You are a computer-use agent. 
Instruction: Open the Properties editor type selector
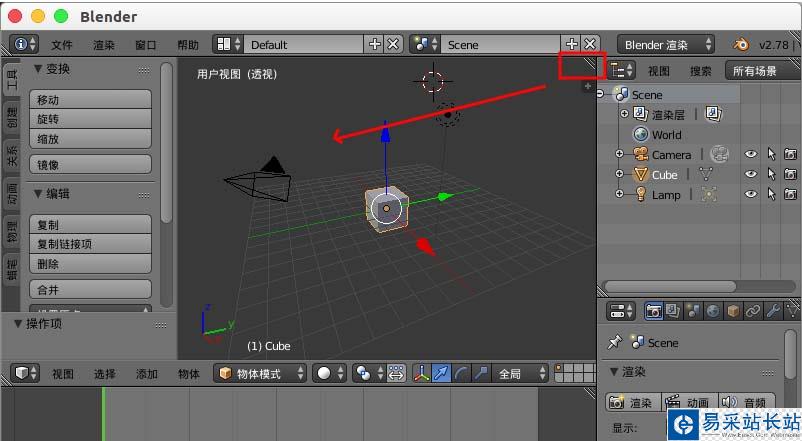[620, 311]
